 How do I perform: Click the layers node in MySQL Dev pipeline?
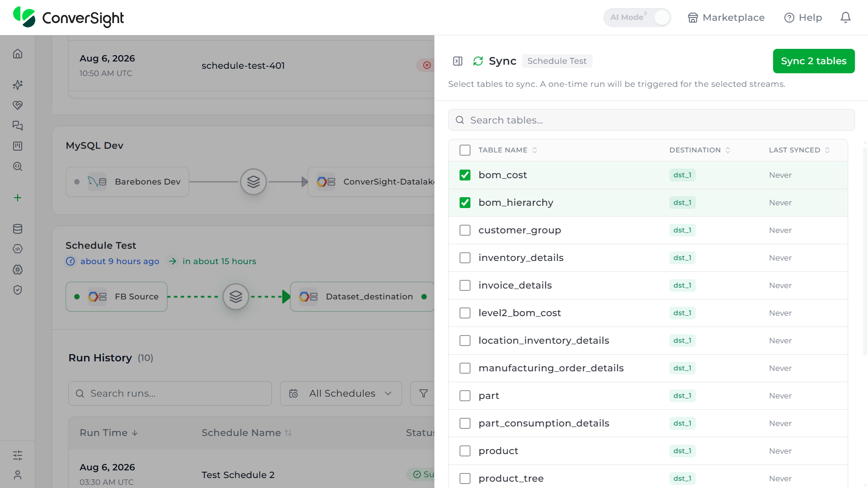pos(253,182)
